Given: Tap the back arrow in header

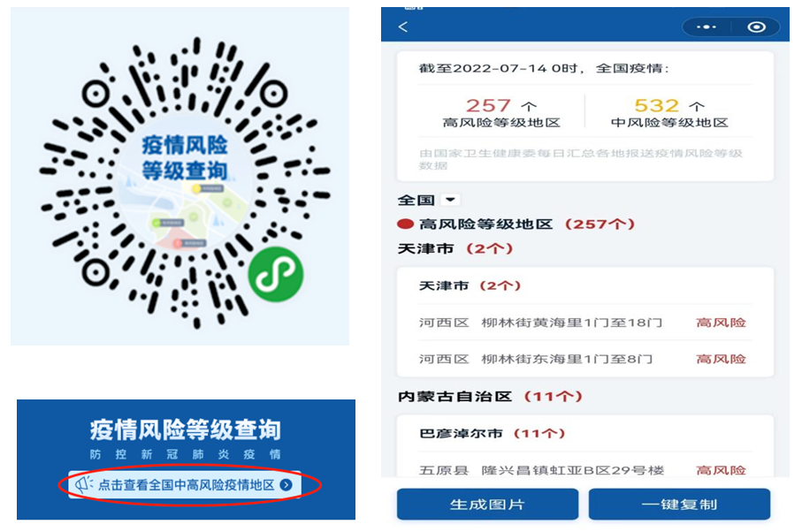Looking at the screenshot, I should click(403, 27).
